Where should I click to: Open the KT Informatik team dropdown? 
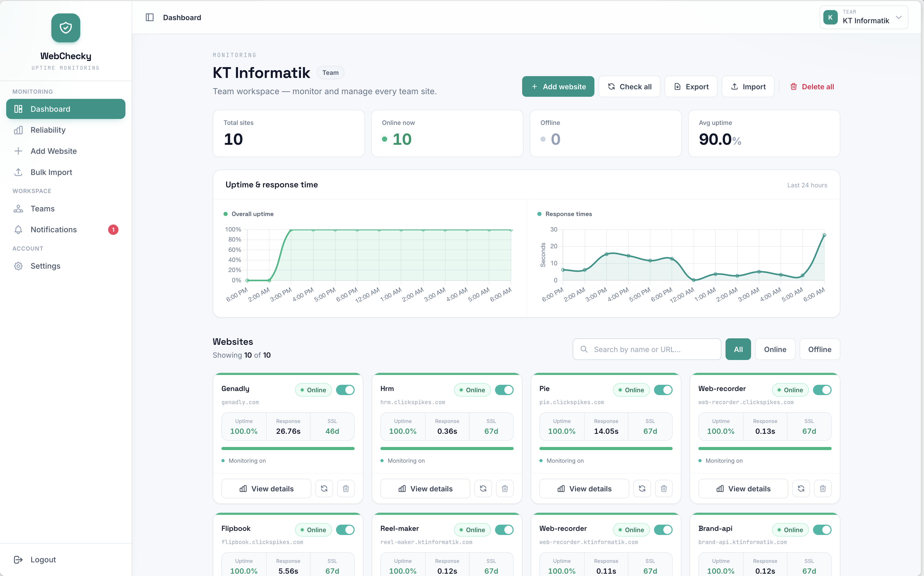click(864, 18)
